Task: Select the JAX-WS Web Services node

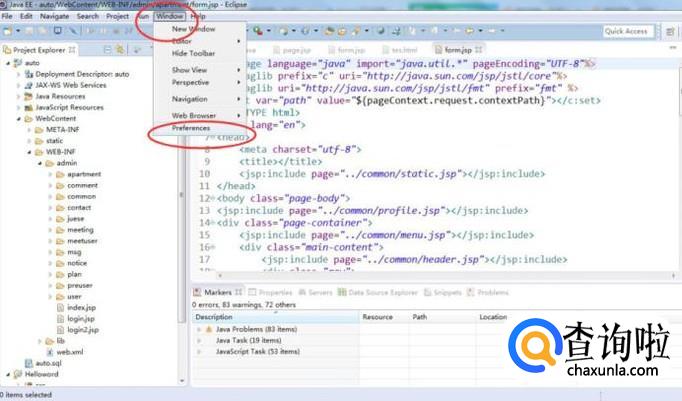Action: pyautogui.click(x=69, y=85)
